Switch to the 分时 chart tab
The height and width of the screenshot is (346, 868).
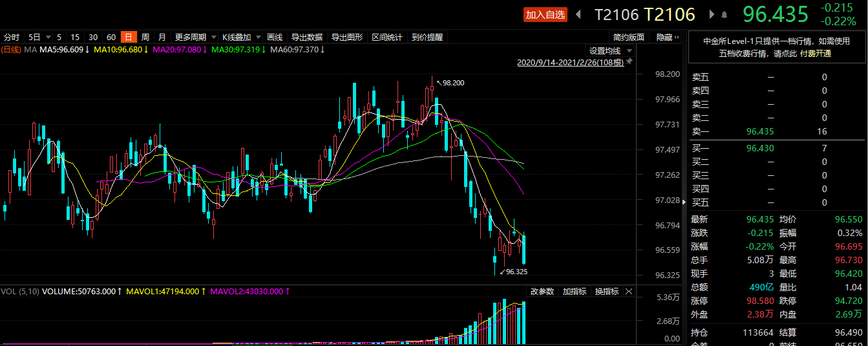click(12, 37)
